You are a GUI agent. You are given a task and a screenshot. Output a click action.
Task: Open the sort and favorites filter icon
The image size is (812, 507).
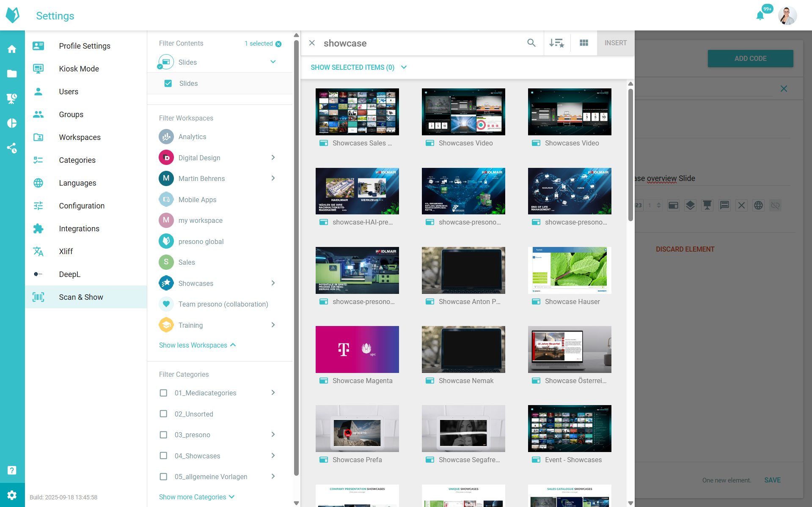point(556,43)
